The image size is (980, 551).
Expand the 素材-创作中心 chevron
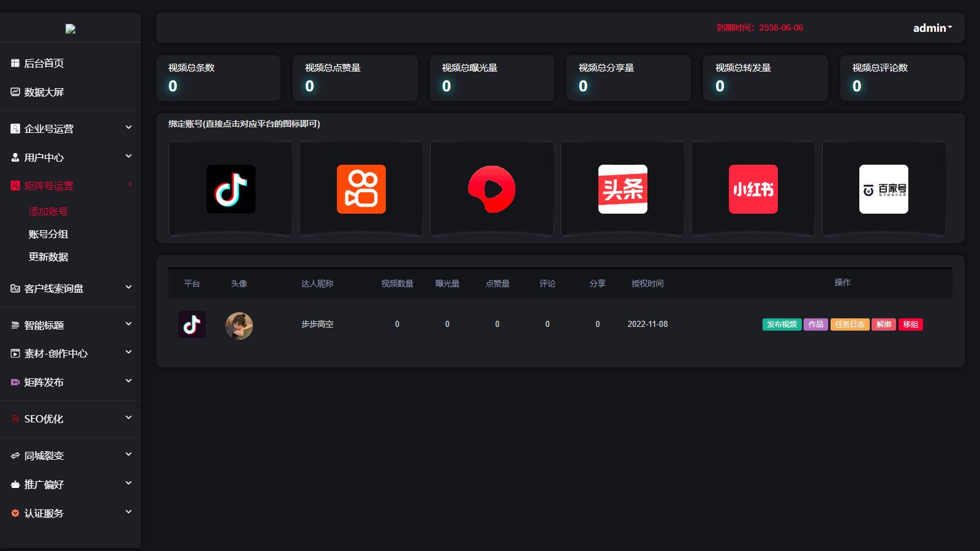[129, 352]
